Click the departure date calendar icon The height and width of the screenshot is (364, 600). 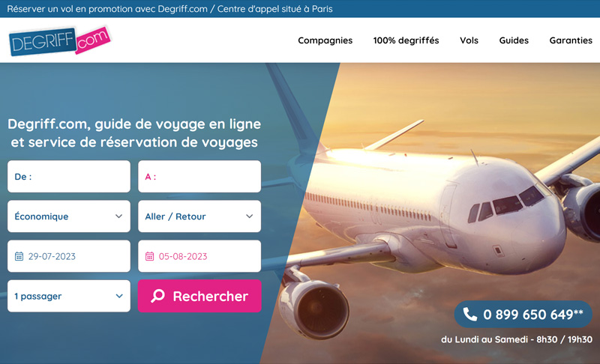point(19,256)
